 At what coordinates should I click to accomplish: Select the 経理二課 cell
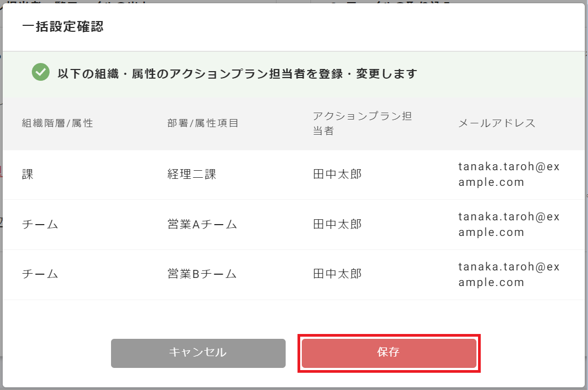click(191, 175)
